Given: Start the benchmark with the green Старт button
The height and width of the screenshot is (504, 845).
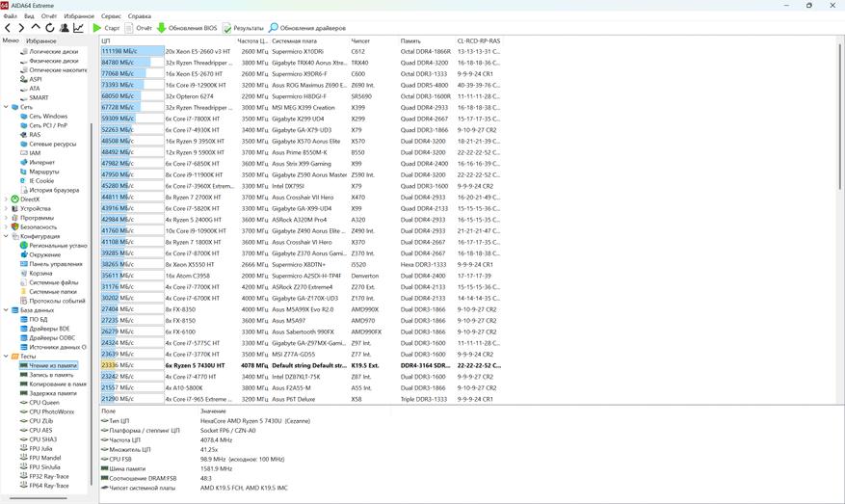Looking at the screenshot, I should coord(106,28).
